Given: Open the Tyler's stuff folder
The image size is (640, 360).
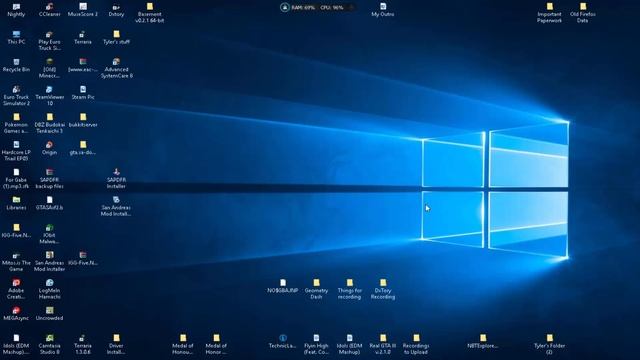Looking at the screenshot, I should point(116,38).
